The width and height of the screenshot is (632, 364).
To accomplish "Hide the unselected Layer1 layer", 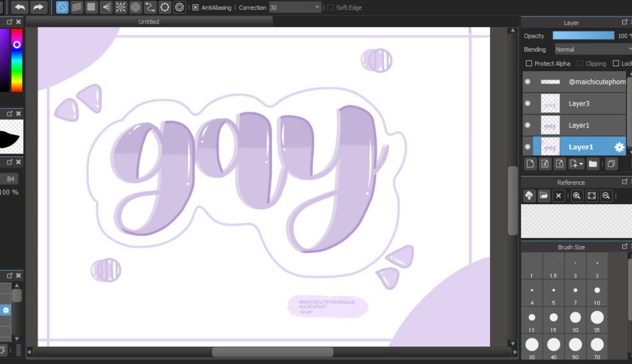I will pyautogui.click(x=528, y=125).
